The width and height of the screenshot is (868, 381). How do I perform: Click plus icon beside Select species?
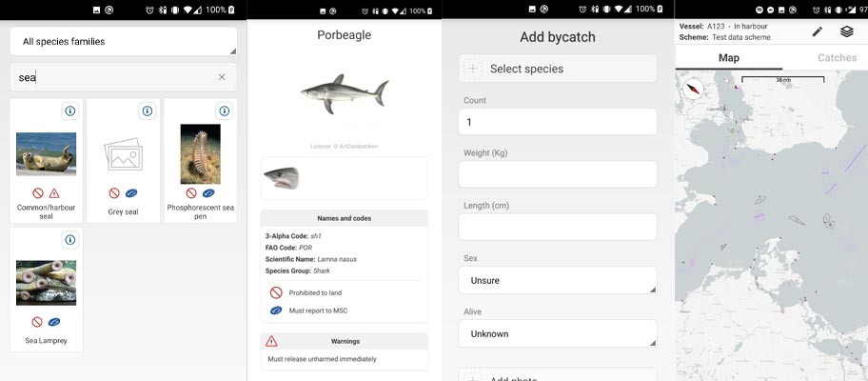click(x=472, y=69)
